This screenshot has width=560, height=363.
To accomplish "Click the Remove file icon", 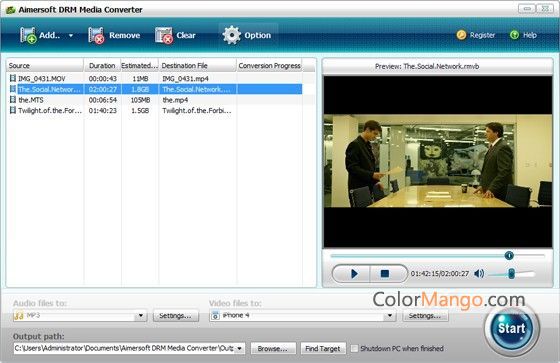I will tap(96, 35).
